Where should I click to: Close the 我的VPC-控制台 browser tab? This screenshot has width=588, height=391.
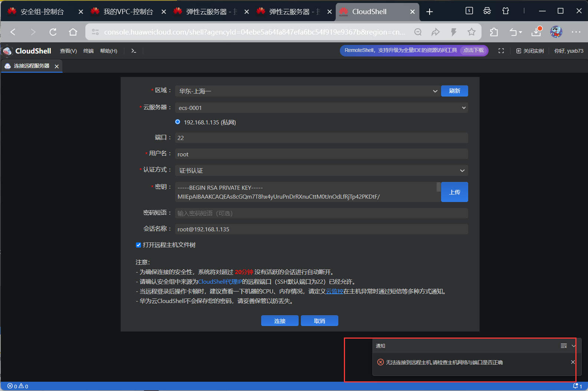pyautogui.click(x=164, y=12)
